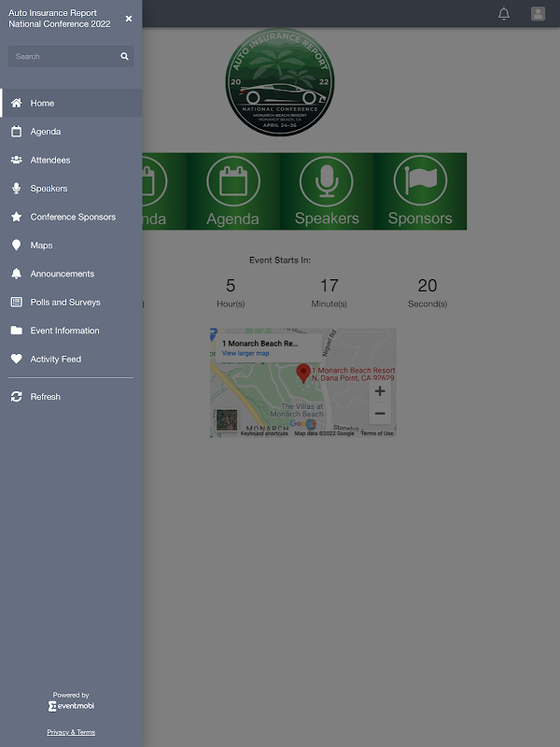Click the Agenda calendar icon in the sidebar

tap(16, 132)
